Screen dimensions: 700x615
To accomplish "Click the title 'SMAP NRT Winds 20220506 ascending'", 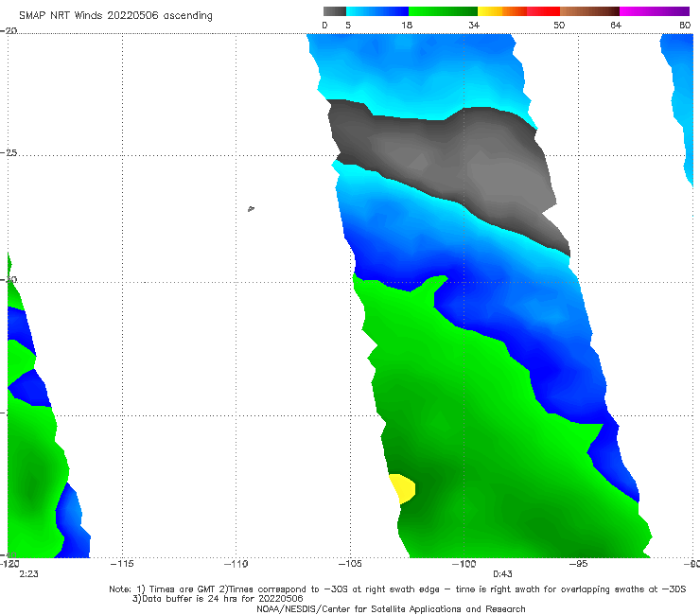I will pos(115,16).
